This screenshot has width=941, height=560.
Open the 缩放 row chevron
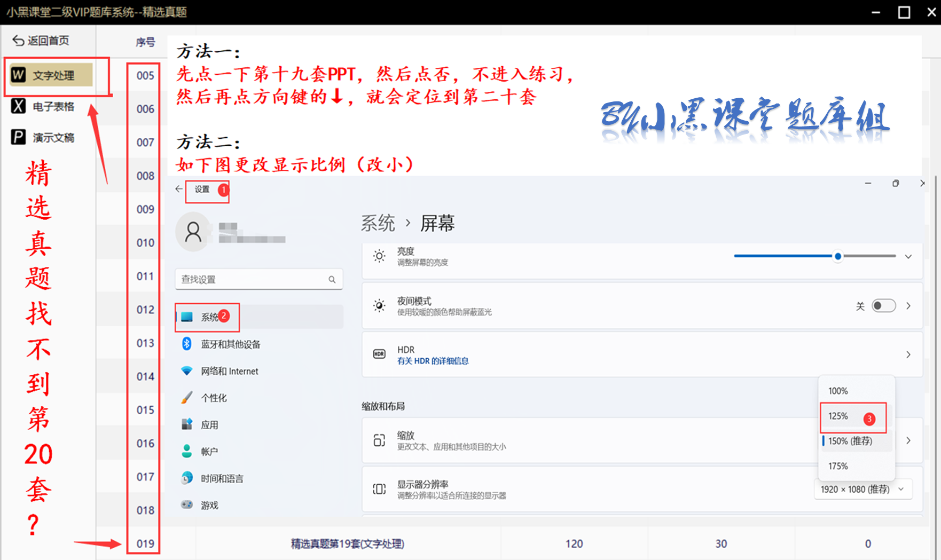[x=908, y=440]
